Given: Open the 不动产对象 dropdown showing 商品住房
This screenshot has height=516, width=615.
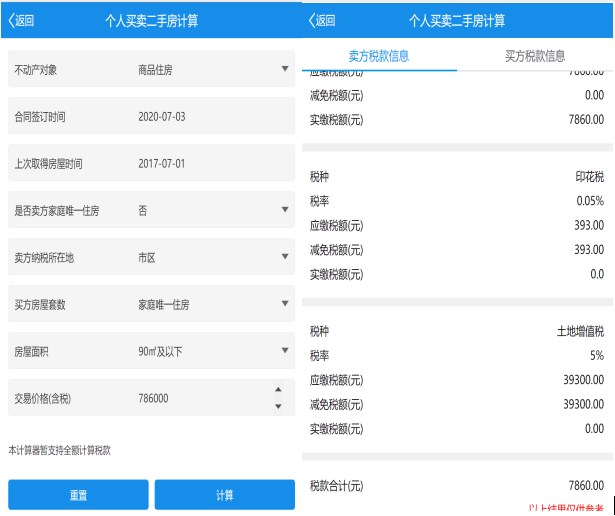Looking at the screenshot, I should point(151,69).
